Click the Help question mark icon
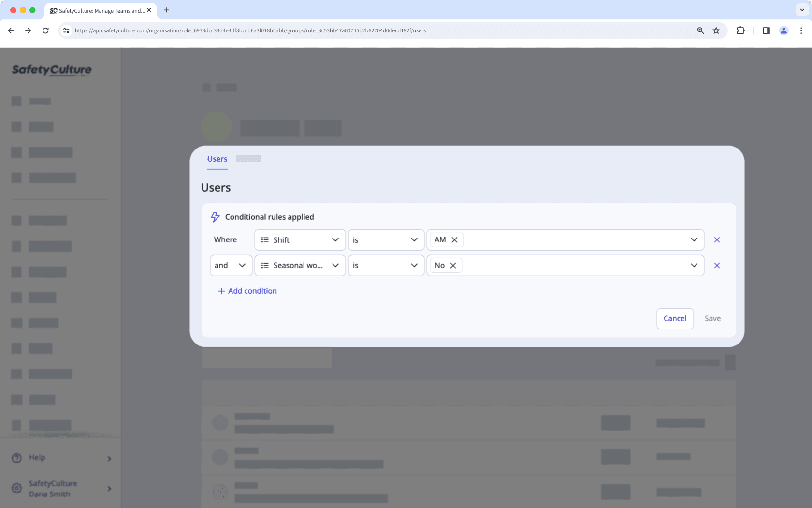The image size is (812, 508). click(16, 458)
